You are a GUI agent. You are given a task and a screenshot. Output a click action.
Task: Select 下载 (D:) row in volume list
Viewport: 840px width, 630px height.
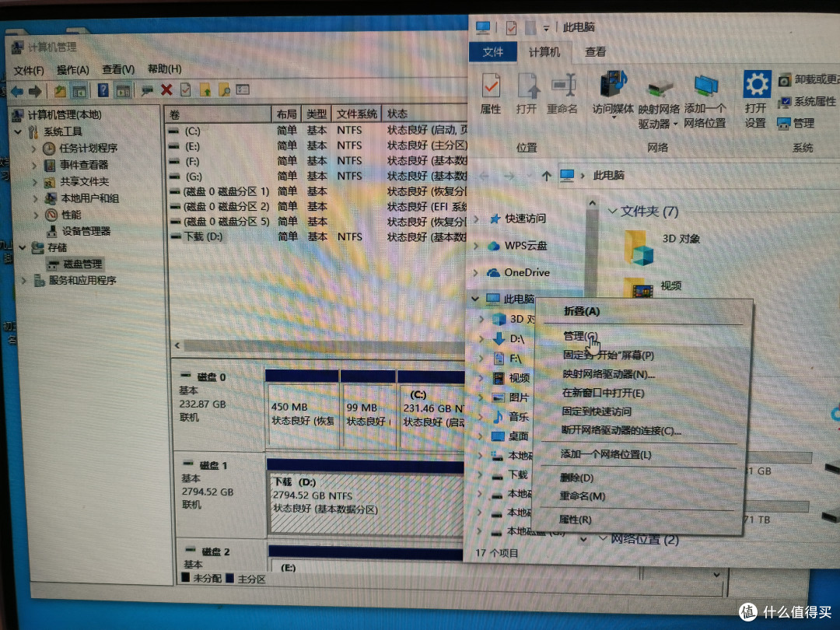(317, 236)
